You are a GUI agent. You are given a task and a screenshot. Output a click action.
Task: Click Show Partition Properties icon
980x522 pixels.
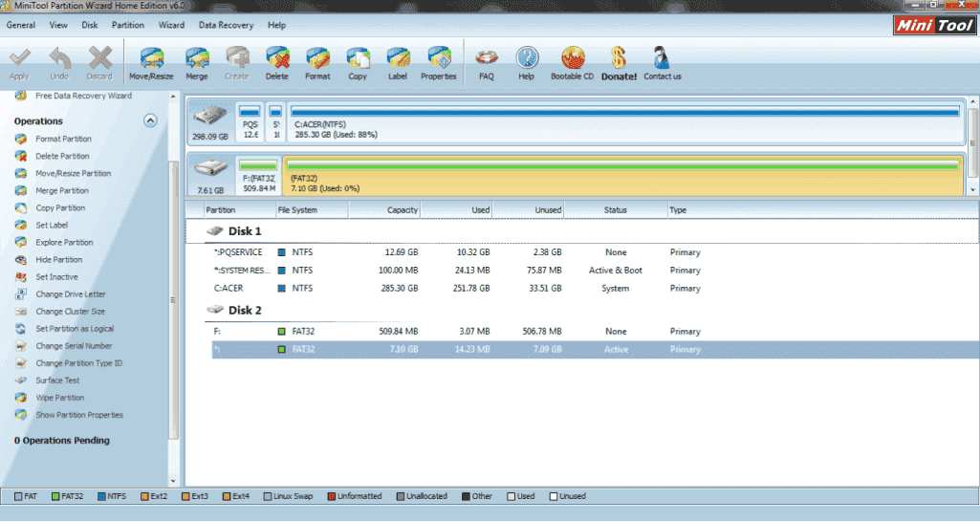[x=21, y=415]
